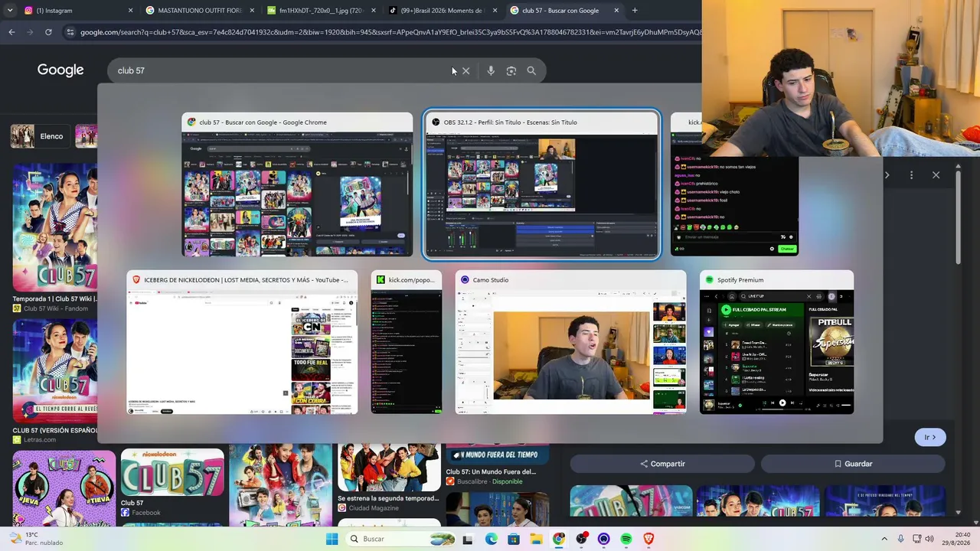Open Club 57 Facebook image result
Viewport: 980px width, 551px height.
[172, 484]
